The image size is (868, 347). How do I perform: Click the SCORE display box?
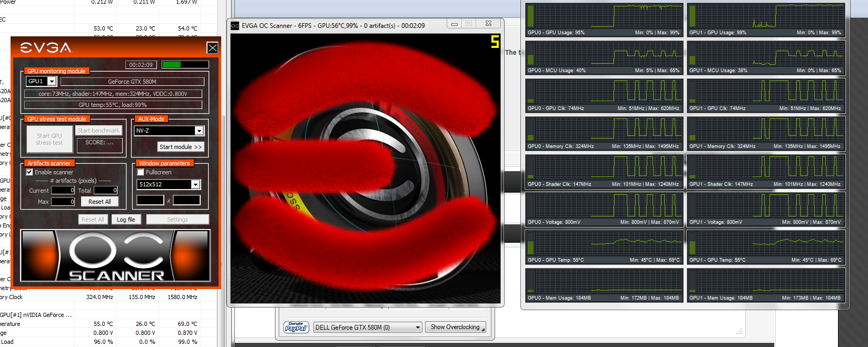pyautogui.click(x=100, y=145)
